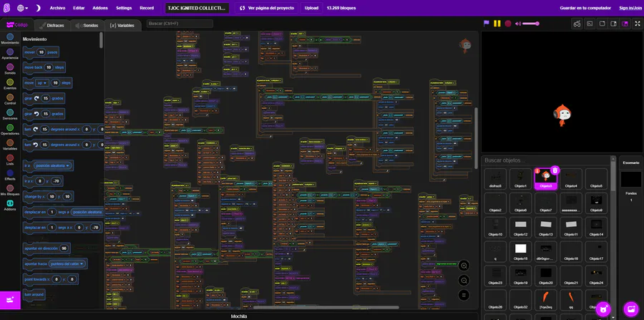Viewport: 644px width, 320px height.
Task: Select the Lists block category
Action: 10,160
